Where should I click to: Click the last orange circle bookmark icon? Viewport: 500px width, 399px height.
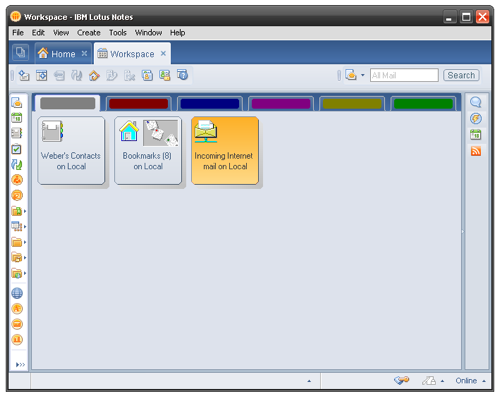coord(17,340)
